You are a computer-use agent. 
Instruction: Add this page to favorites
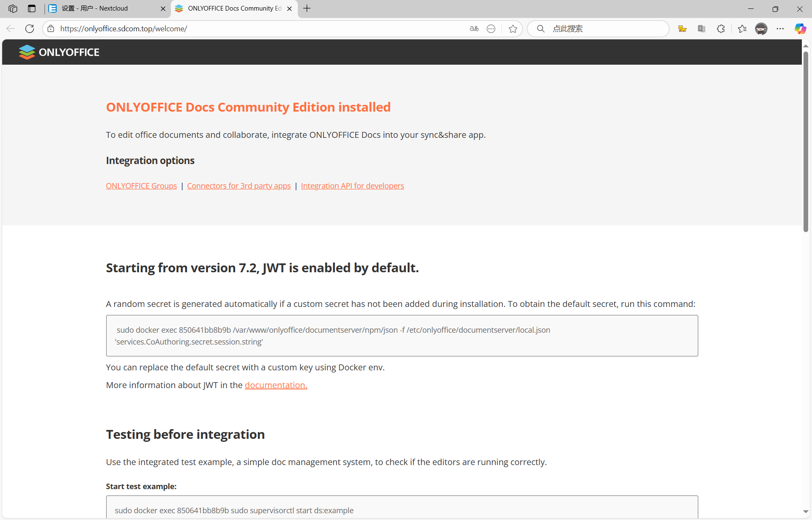[x=513, y=29]
